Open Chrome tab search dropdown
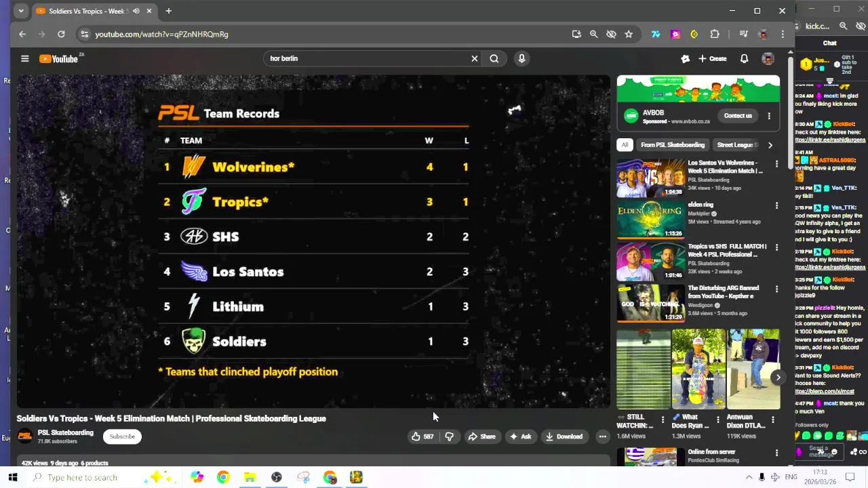868x488 pixels. [21, 11]
